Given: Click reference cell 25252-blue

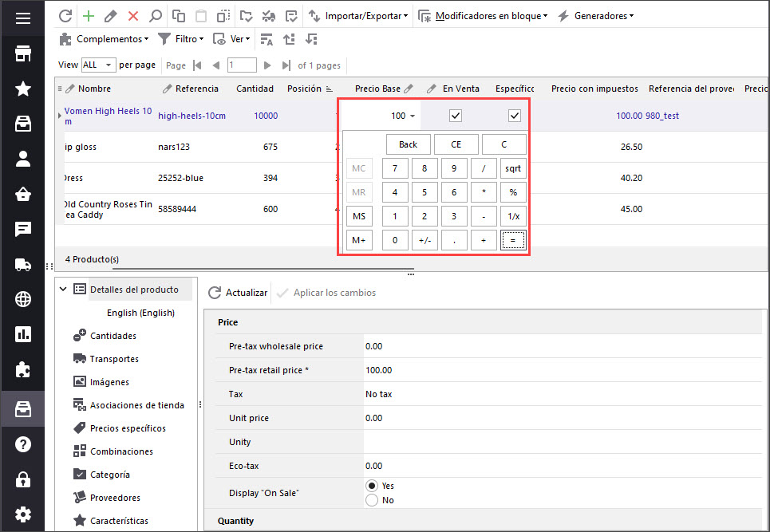Looking at the screenshot, I should point(180,178).
